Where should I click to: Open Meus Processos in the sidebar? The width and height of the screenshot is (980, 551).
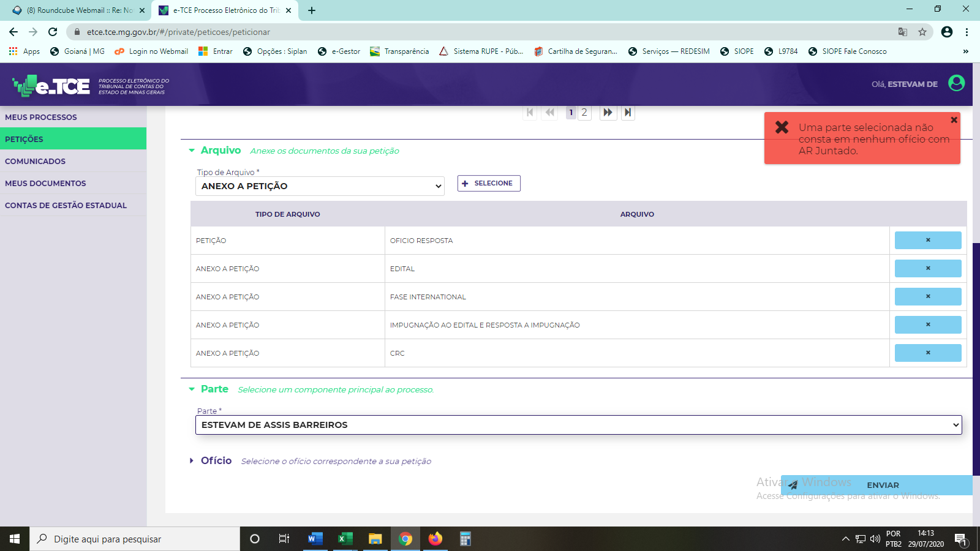[x=41, y=117]
